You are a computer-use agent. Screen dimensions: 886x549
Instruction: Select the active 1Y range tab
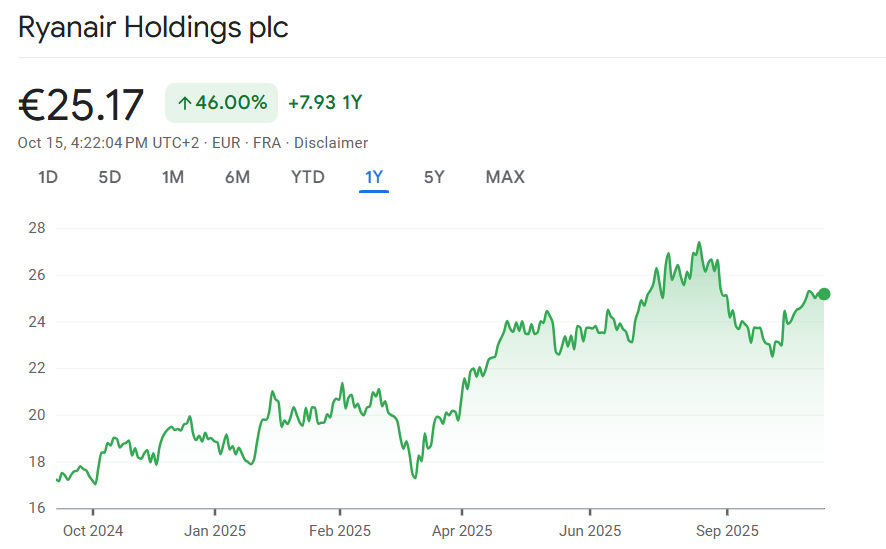pos(374,178)
